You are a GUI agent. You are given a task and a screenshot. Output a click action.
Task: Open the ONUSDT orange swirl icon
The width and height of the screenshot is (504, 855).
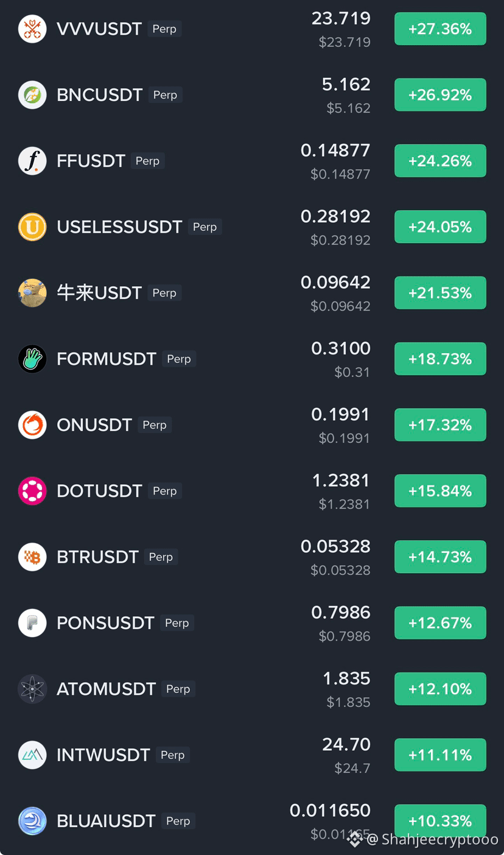click(32, 425)
